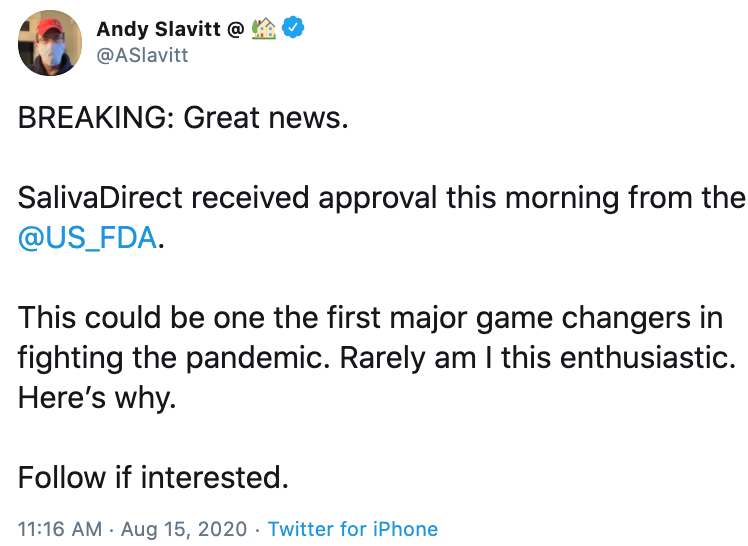This screenshot has width=748, height=546.
Task: Follow the @US_FDA mention link
Action: tap(88, 240)
